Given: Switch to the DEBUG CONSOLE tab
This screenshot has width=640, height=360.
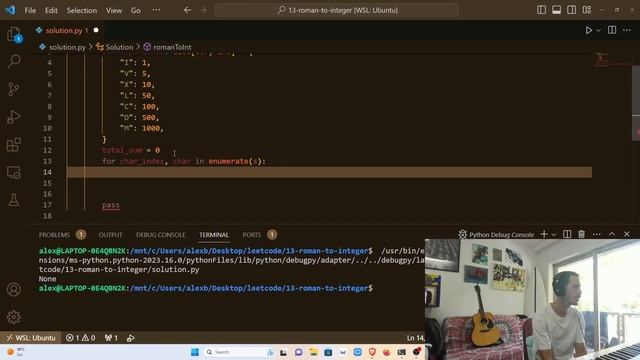Looking at the screenshot, I should point(160,235).
